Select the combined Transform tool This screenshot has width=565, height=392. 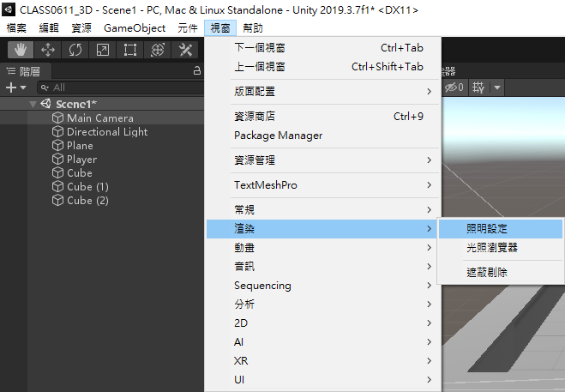(158, 51)
